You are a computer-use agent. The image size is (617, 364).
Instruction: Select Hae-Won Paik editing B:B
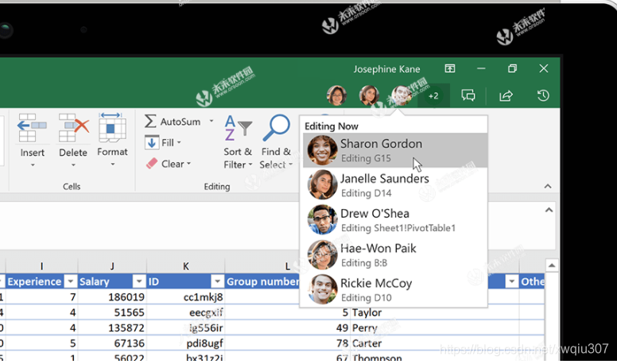coord(395,254)
